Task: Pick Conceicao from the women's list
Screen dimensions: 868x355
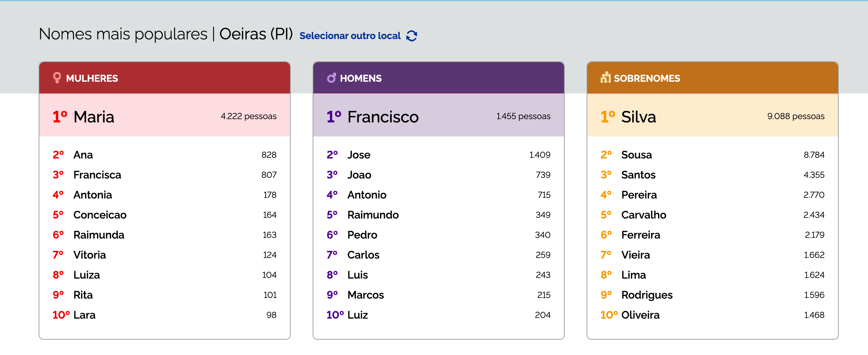Action: coord(100,215)
